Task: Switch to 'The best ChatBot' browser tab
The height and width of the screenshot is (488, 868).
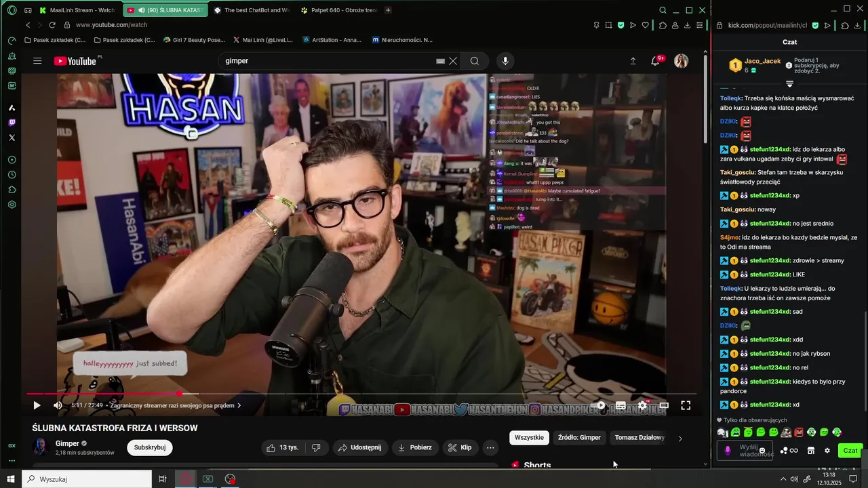Action: pos(251,10)
